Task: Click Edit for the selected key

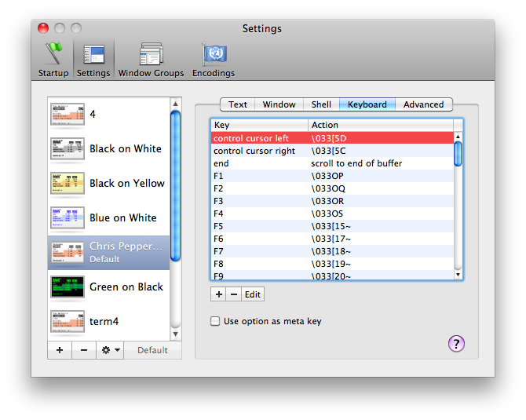Action: point(253,294)
